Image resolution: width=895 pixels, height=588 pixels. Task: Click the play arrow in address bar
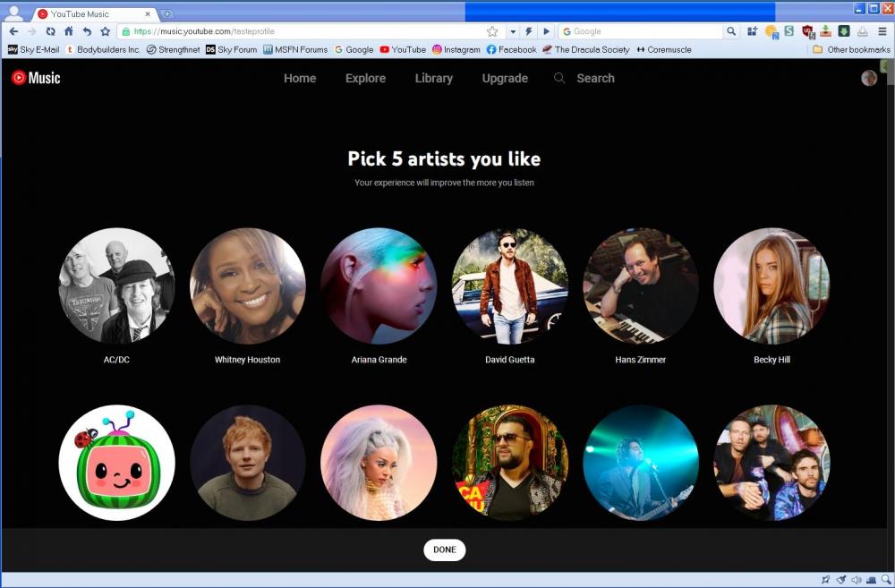(546, 31)
